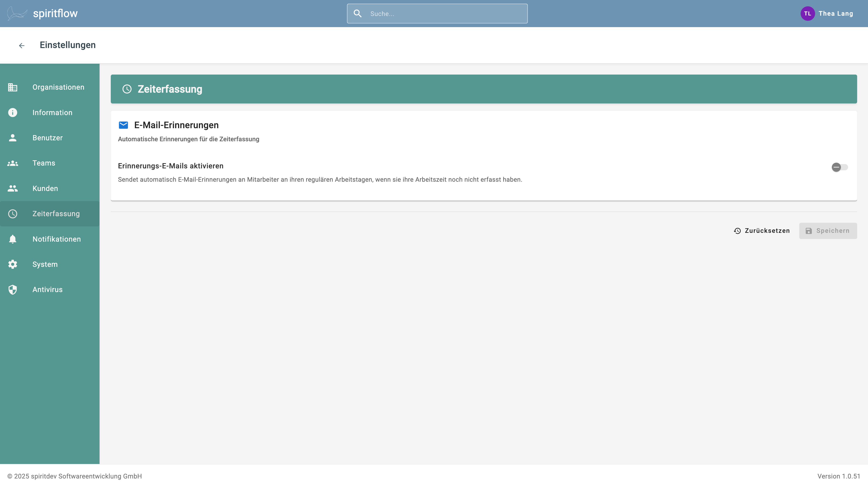Image resolution: width=868 pixels, height=488 pixels.
Task: Click the 'Sendet automatisch E-Mail-Erinnerungen' description
Action: point(320,180)
